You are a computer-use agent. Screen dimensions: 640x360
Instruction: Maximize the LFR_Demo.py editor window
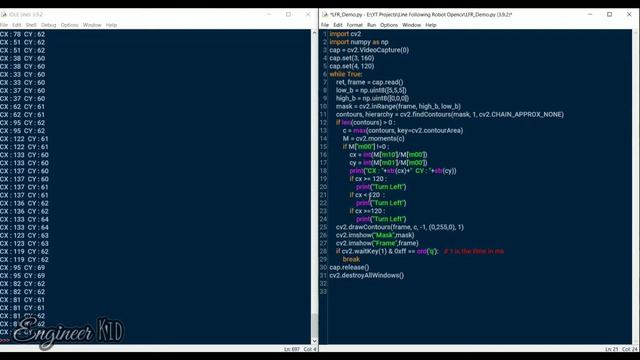coord(609,14)
